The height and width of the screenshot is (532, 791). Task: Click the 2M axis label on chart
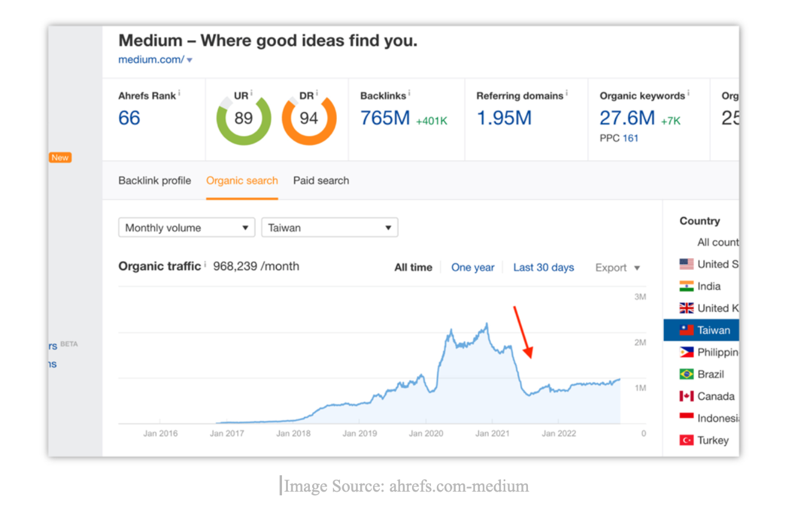pyautogui.click(x=640, y=343)
